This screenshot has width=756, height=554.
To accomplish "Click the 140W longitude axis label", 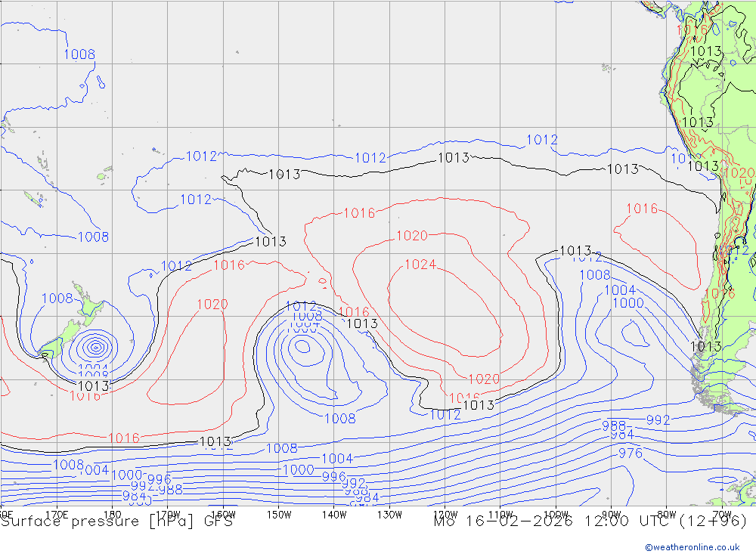I will coord(333,514).
